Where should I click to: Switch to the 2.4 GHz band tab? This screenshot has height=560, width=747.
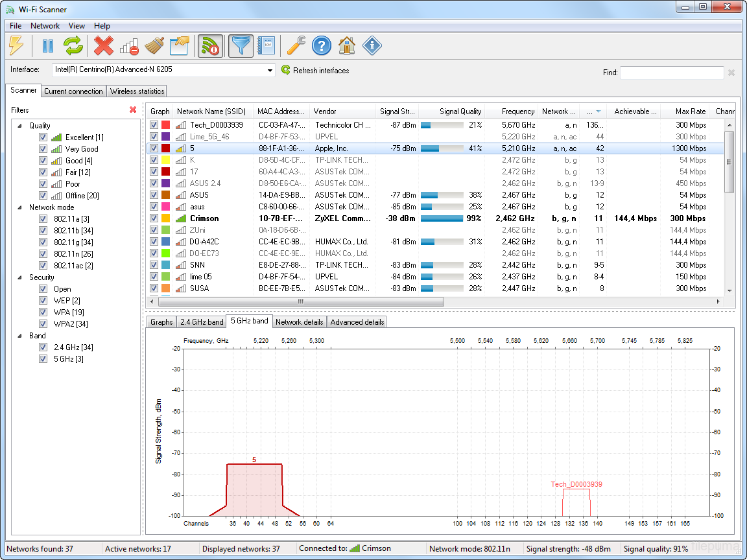(202, 322)
